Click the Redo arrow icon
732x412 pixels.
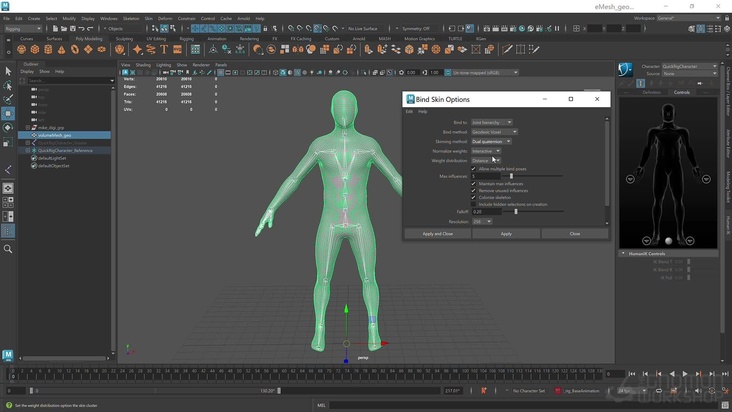pyautogui.click(x=90, y=28)
